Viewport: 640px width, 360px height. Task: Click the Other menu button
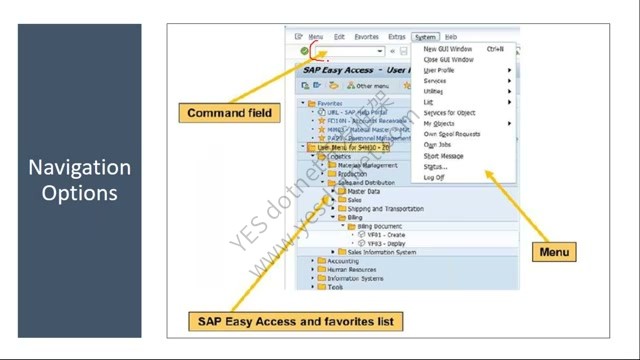click(x=368, y=86)
